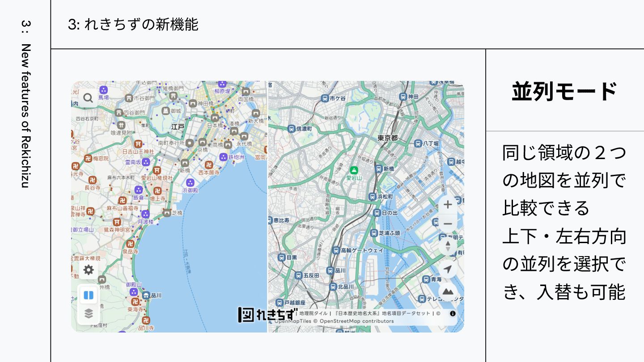Open 『日本歴史地名大系』地名項目データセット link

pos(381,313)
